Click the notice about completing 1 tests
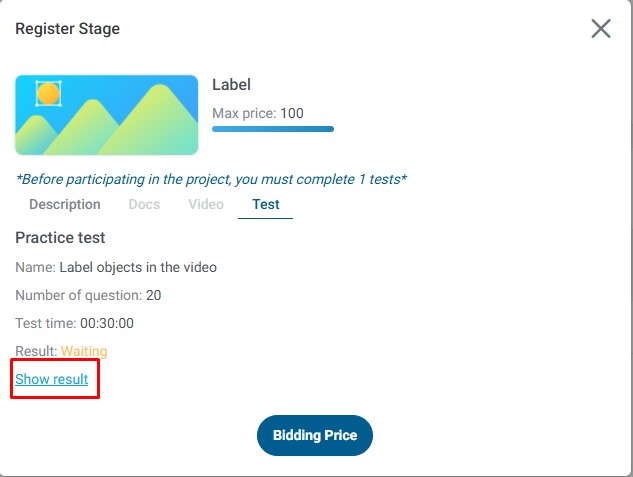 tap(211, 179)
